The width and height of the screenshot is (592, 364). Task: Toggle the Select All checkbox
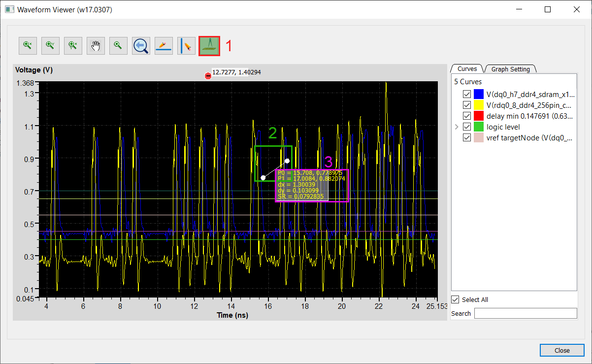[455, 299]
